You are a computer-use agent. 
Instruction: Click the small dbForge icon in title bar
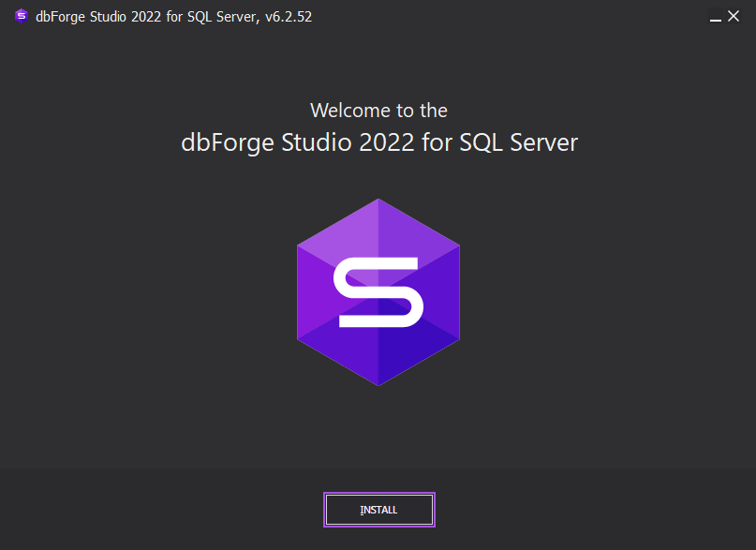[x=22, y=16]
